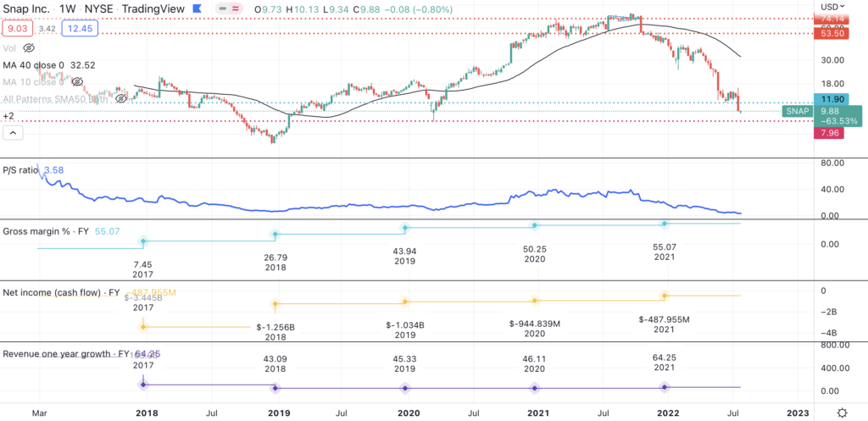This screenshot has width=868, height=421.
Task: Click the Snap Inc. symbol title
Action: tap(26, 9)
